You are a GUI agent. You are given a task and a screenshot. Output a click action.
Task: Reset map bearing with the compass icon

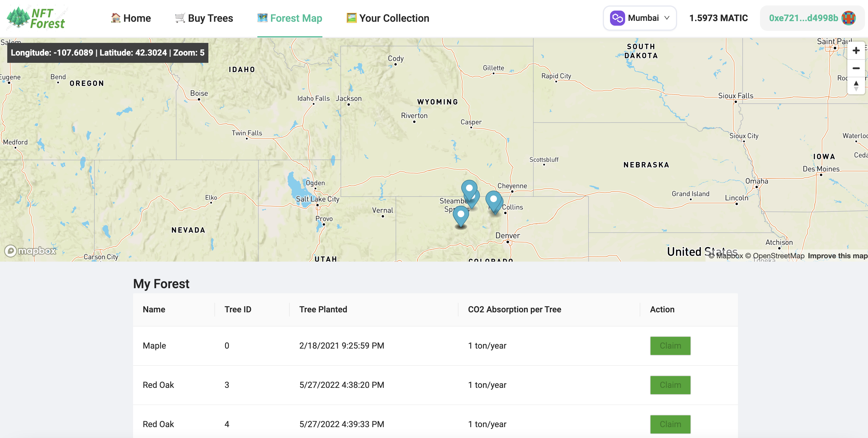tap(856, 85)
